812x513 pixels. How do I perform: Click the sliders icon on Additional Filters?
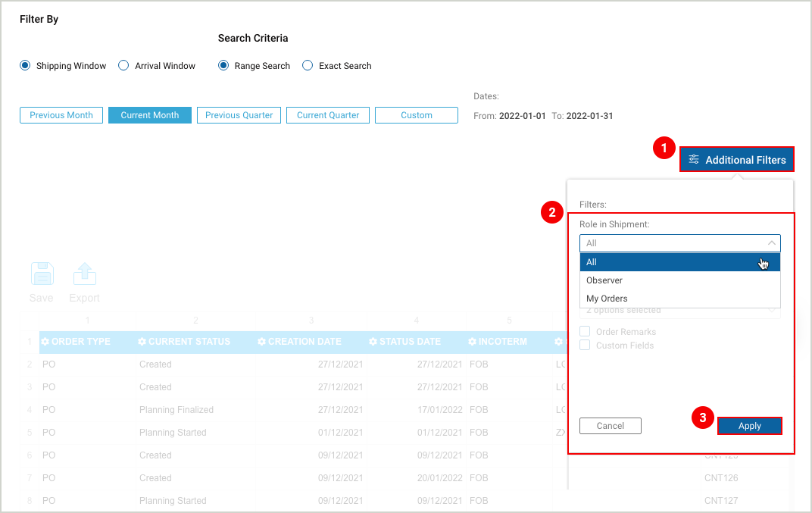click(x=694, y=160)
